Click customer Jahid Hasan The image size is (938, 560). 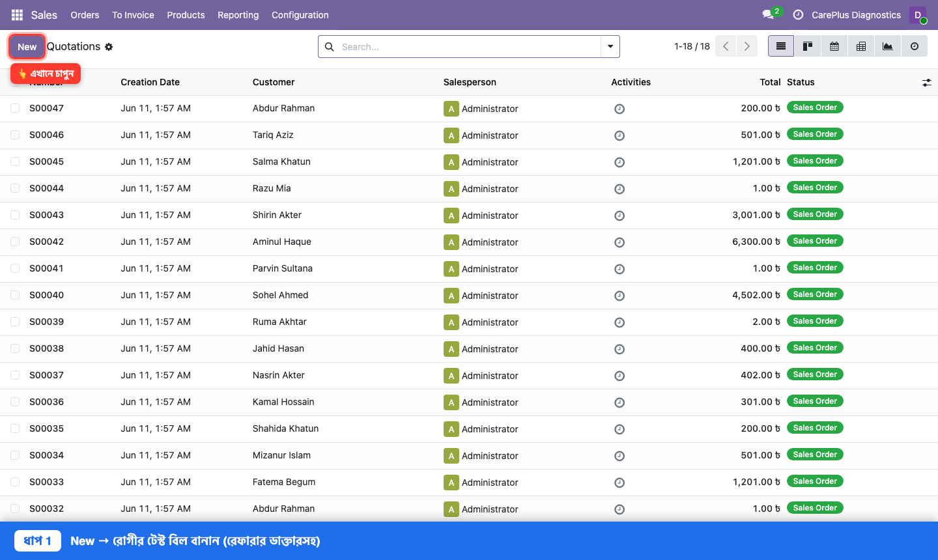[x=278, y=348]
